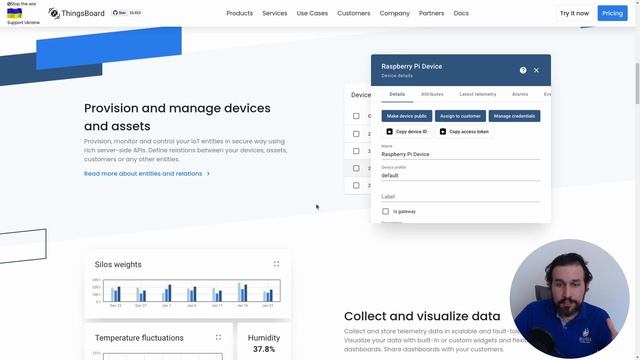640x360 pixels.
Task: Open Read more about entities and relations
Action: tap(143, 173)
